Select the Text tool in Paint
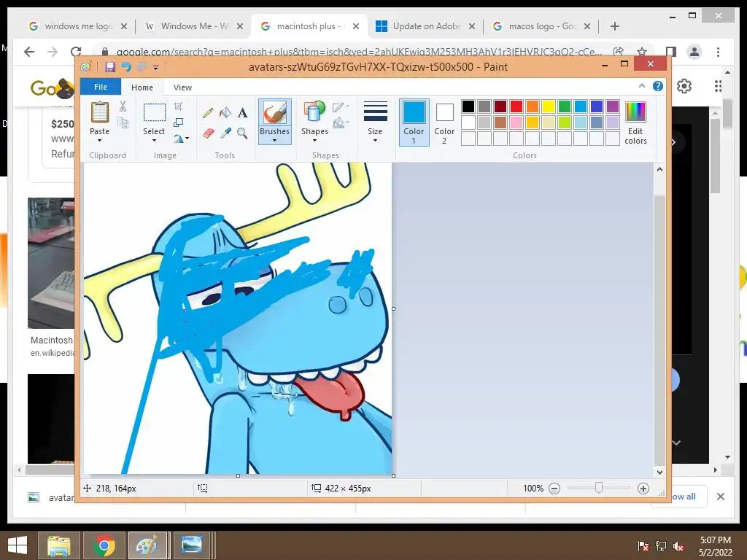This screenshot has width=747, height=560. coord(242,113)
